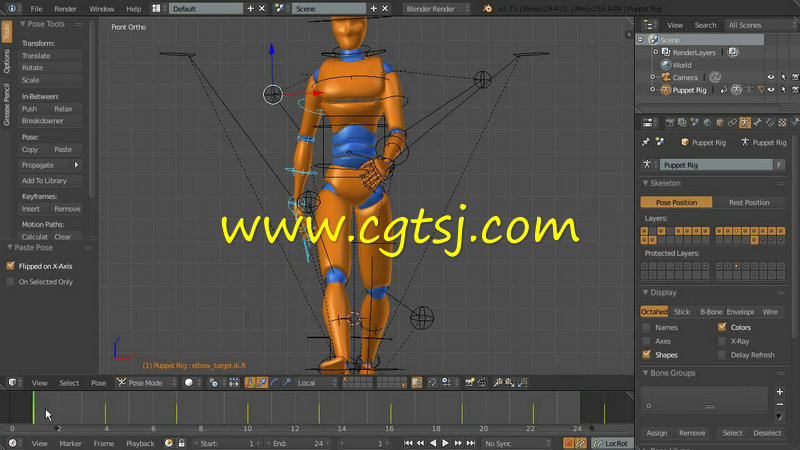Collapse the Pose Tools panel
Viewport: 800px width, 450px height.
(23, 24)
